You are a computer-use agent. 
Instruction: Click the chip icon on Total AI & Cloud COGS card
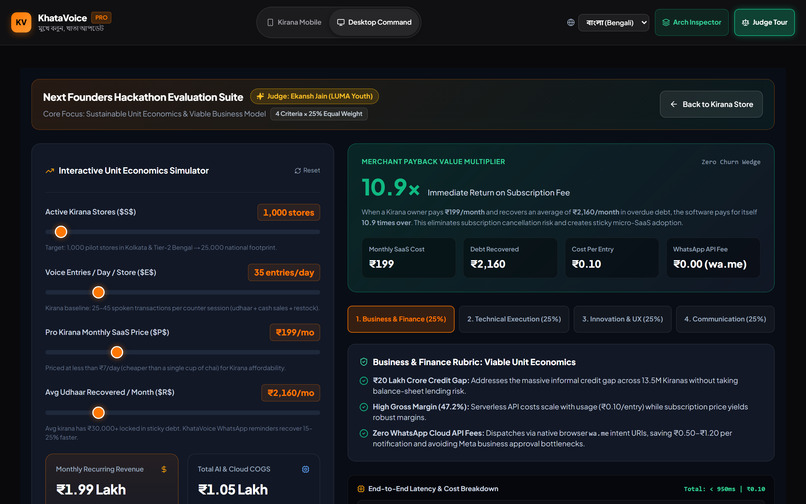[305, 469]
